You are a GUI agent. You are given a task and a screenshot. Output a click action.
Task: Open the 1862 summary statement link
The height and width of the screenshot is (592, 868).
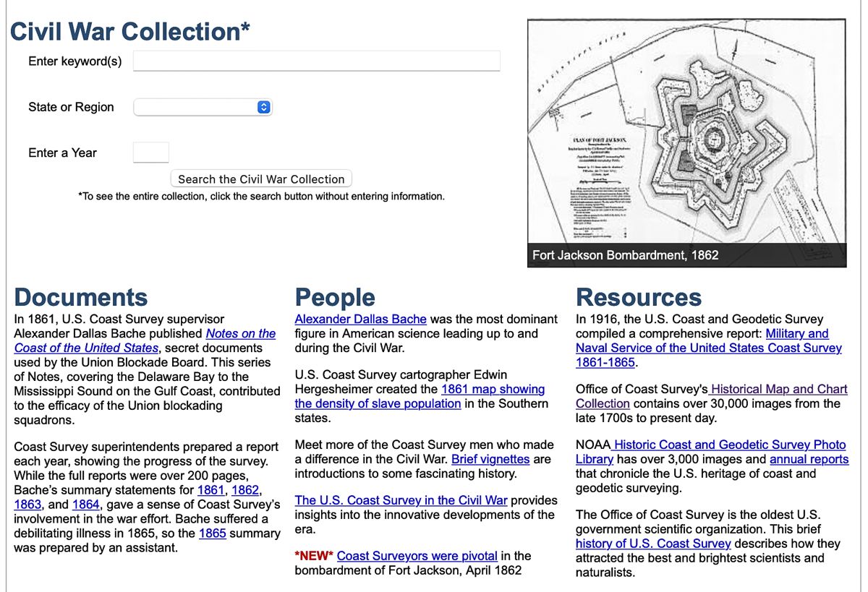(245, 490)
